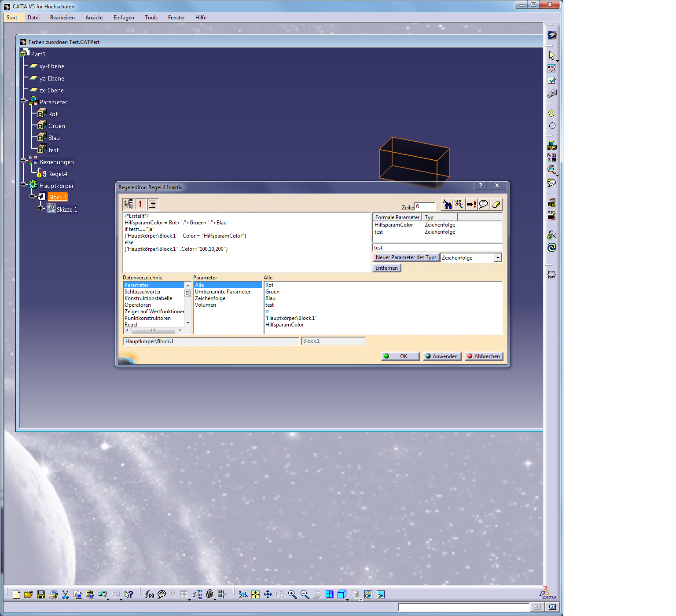Click the New document icon

click(16, 594)
